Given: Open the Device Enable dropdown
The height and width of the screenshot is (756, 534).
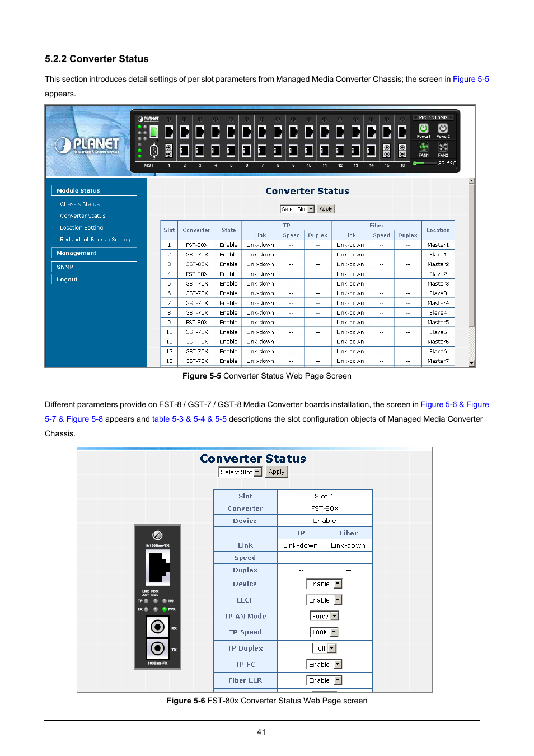Looking at the screenshot, I should click(x=324, y=584).
